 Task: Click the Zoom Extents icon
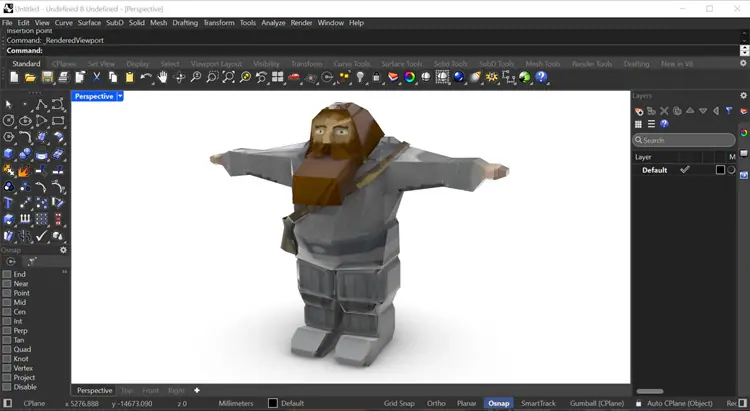pos(228,77)
